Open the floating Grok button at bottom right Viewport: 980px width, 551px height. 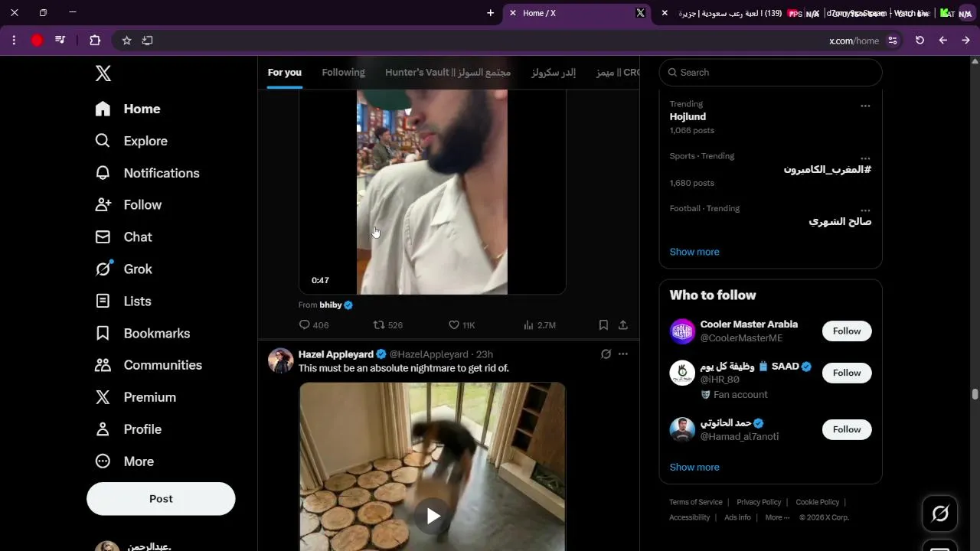pyautogui.click(x=940, y=514)
